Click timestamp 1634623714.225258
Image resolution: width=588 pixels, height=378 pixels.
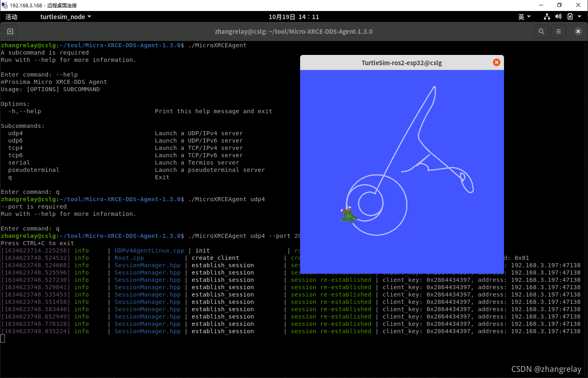35,251
